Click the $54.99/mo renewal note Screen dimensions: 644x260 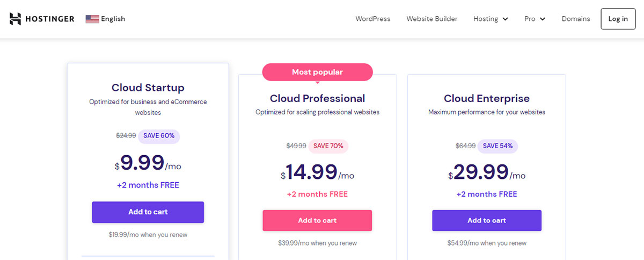tap(487, 243)
